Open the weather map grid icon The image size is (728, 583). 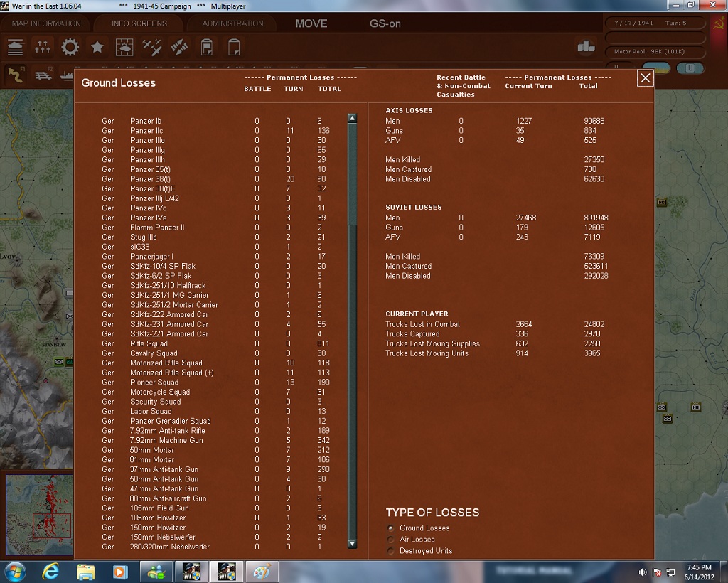[124, 47]
